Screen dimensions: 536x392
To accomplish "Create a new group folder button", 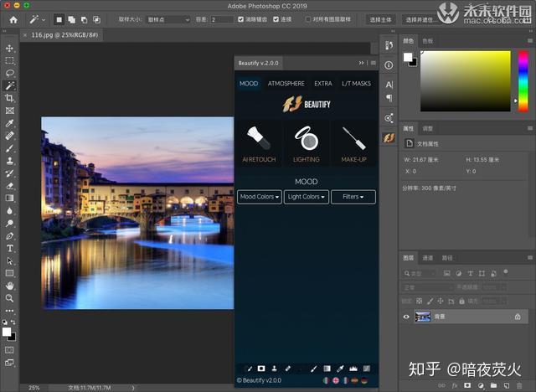I will pyautogui.click(x=493, y=385).
